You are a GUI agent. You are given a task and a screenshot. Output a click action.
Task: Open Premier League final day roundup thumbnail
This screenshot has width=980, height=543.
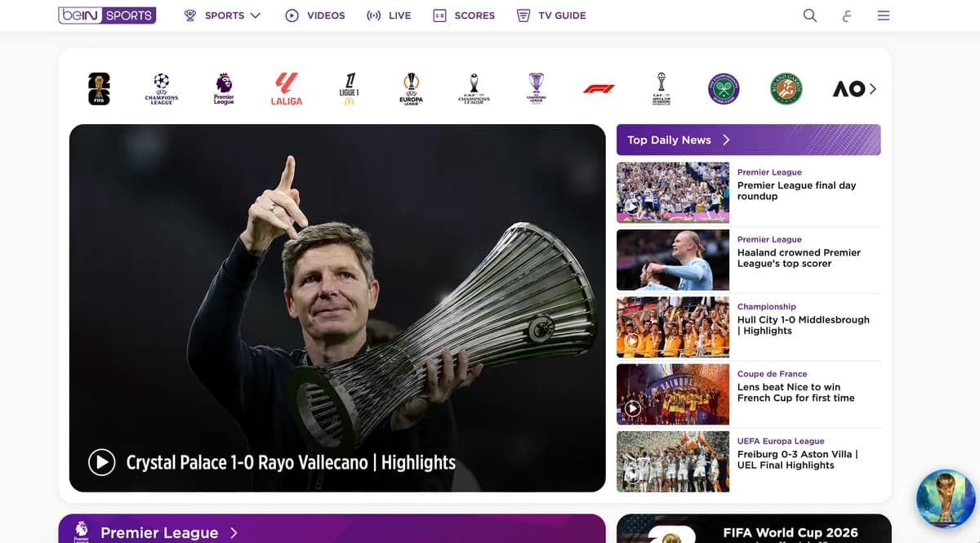click(x=673, y=192)
